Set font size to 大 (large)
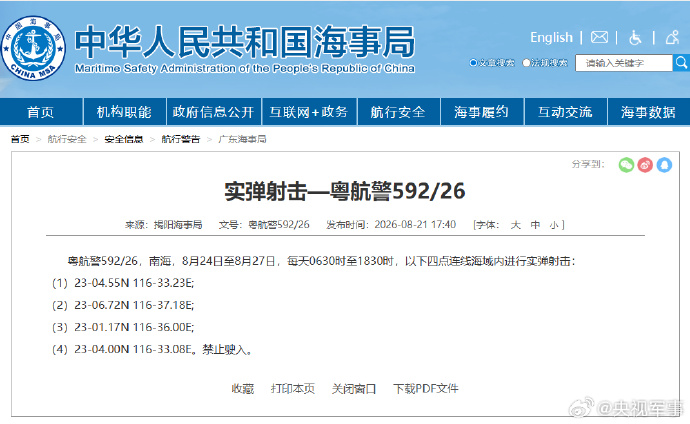The height and width of the screenshot is (424, 690). pyautogui.click(x=516, y=225)
